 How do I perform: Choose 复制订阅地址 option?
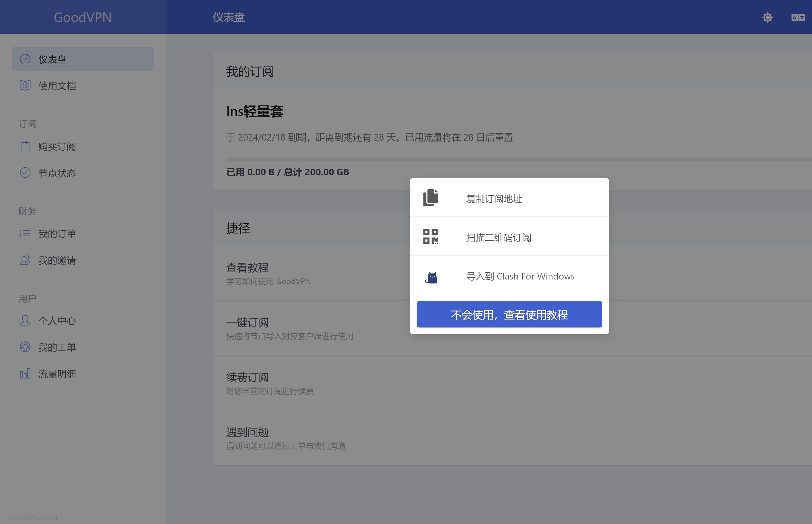click(x=509, y=198)
